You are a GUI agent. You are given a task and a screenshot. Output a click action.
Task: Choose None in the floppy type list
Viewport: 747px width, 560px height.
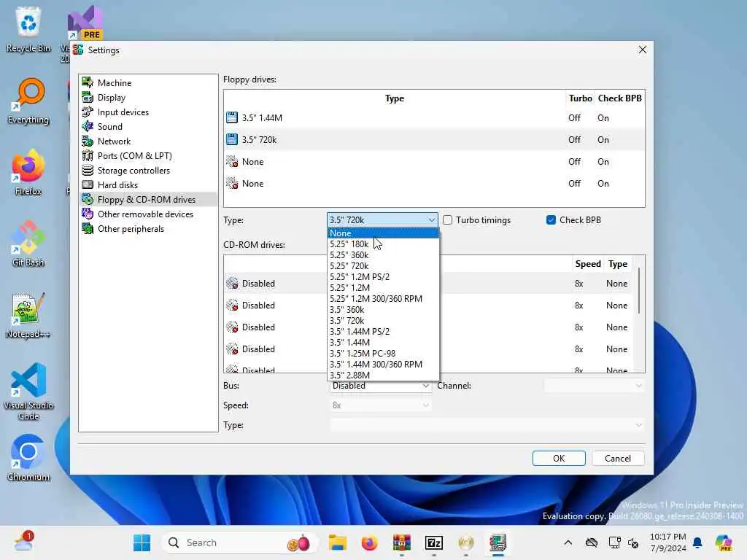click(383, 233)
